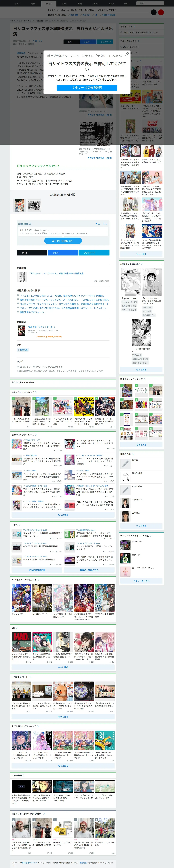Click もっと見る under 話題の人物
Screen dimensions: 174x868
click(141, 526)
